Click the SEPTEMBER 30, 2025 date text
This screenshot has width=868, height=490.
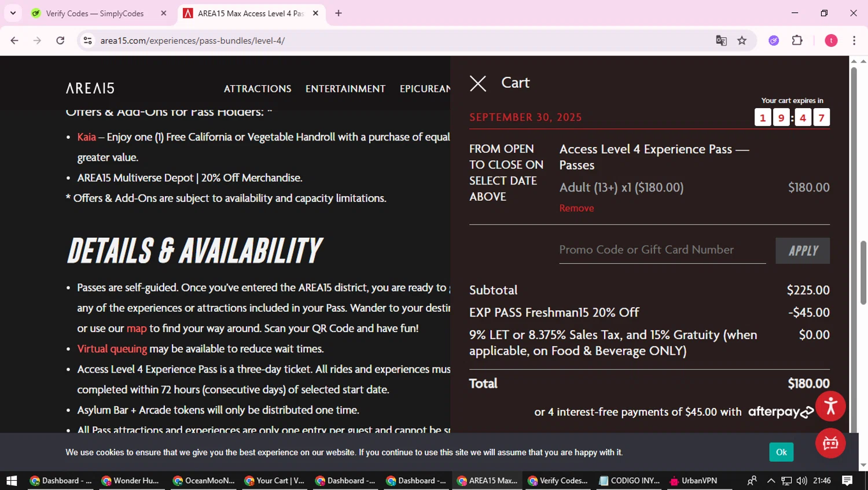point(525,117)
